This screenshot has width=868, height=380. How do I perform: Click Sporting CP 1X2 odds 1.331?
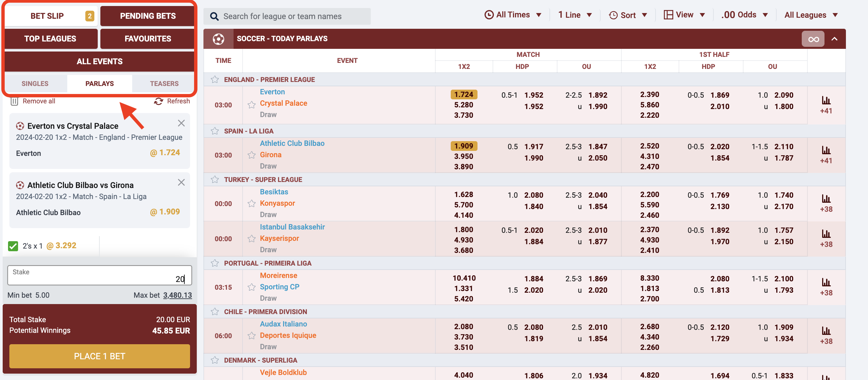pyautogui.click(x=464, y=288)
